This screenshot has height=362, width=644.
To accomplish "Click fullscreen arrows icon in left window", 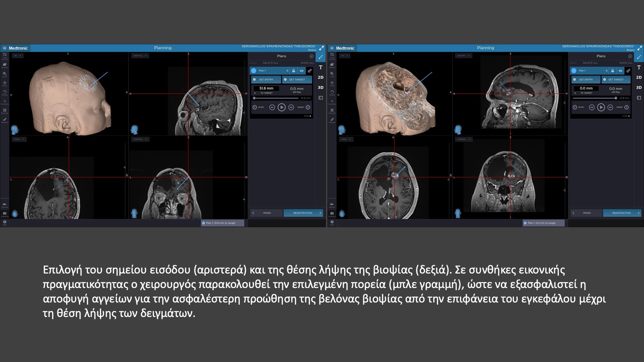I will coord(321,48).
